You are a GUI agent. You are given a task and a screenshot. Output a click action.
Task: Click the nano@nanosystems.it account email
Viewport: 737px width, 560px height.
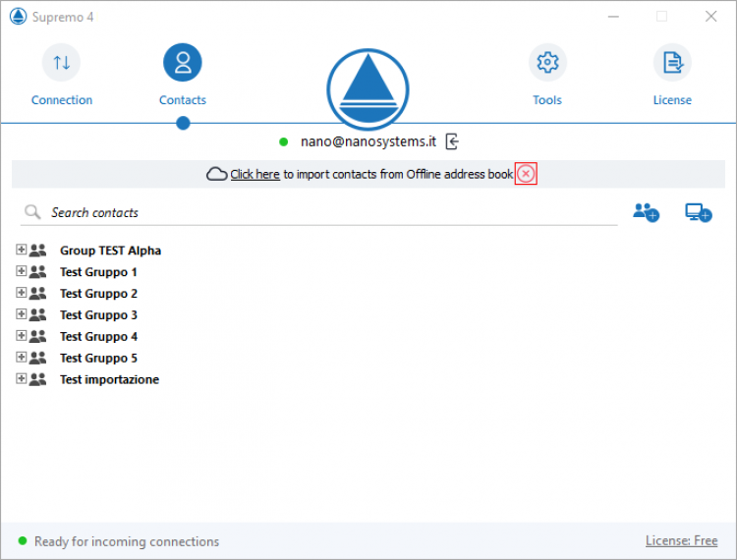click(x=368, y=141)
